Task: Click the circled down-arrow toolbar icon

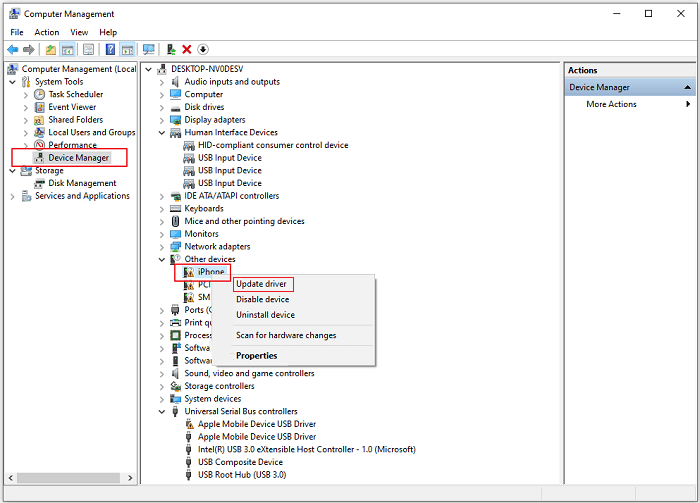Action: click(x=203, y=49)
